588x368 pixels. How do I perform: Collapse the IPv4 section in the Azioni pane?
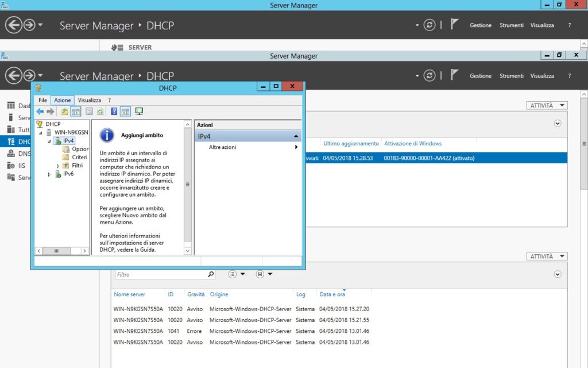296,136
